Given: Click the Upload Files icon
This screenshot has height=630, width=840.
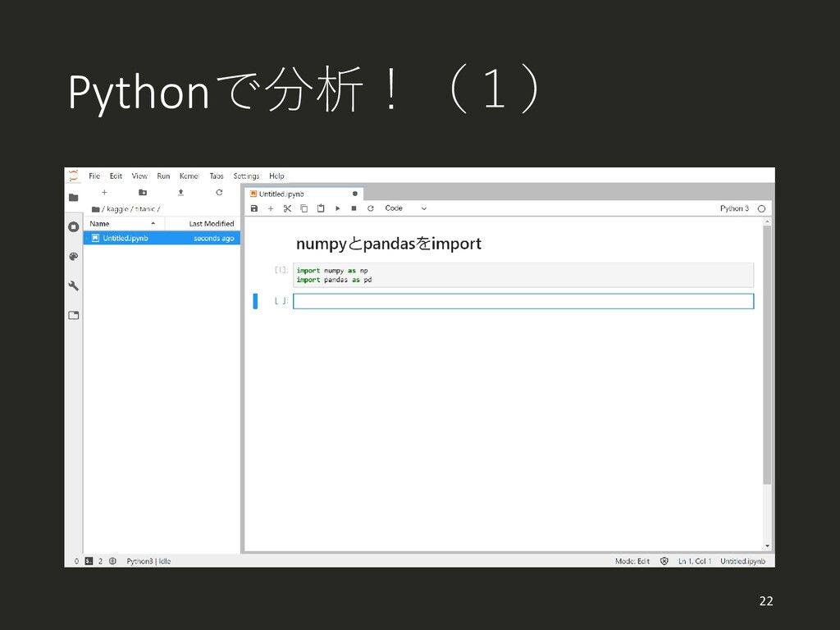Looking at the screenshot, I should pos(181,192).
